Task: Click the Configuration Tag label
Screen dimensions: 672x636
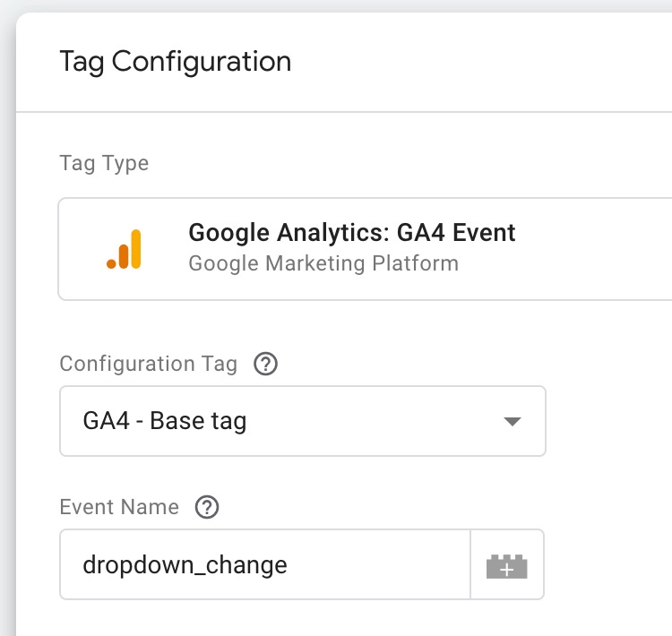Action: click(148, 364)
